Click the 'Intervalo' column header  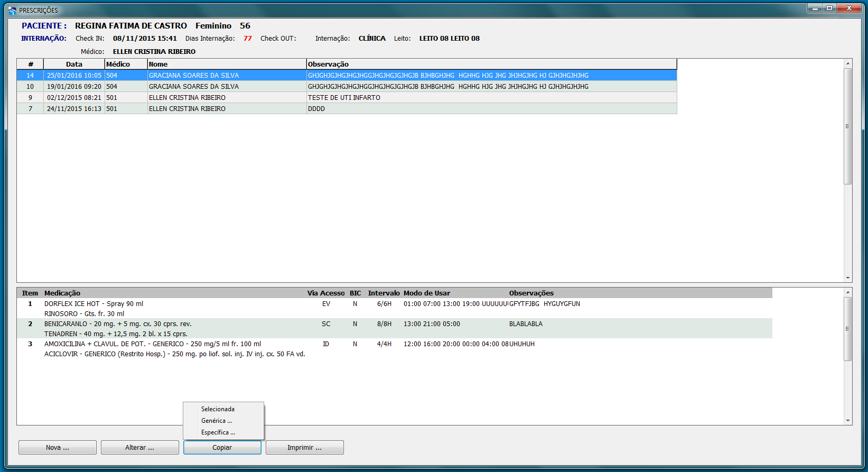384,293
